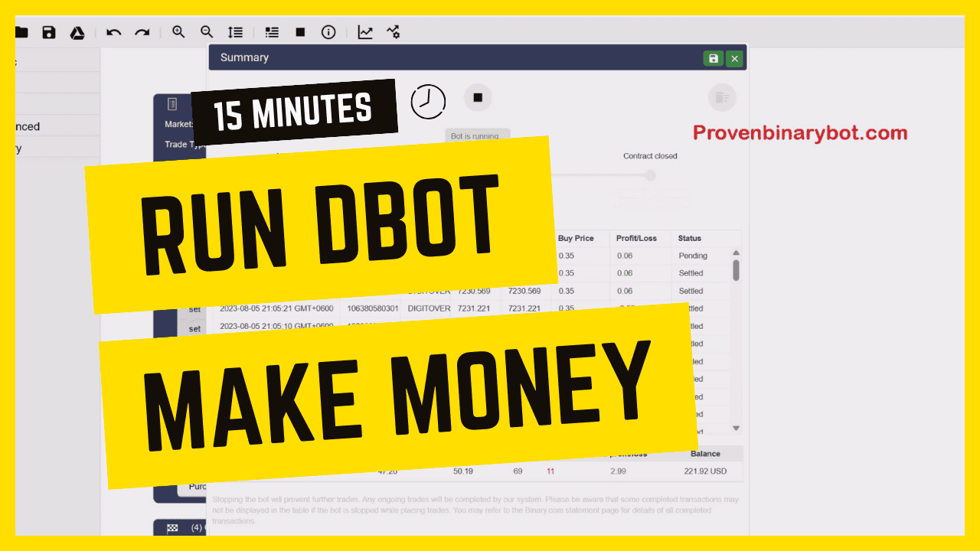The height and width of the screenshot is (551, 980).
Task: Select the reference ID 106380580301
Action: tap(373, 308)
